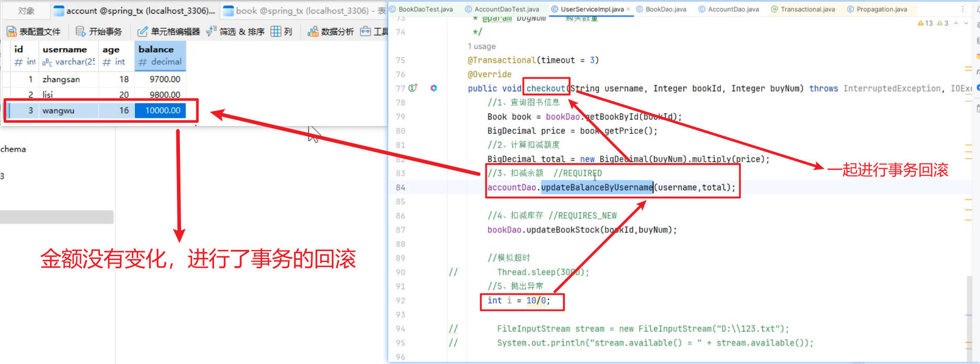The image size is (980, 364).
Task: Open the editor tabs more-options menu
Action: (x=963, y=9)
